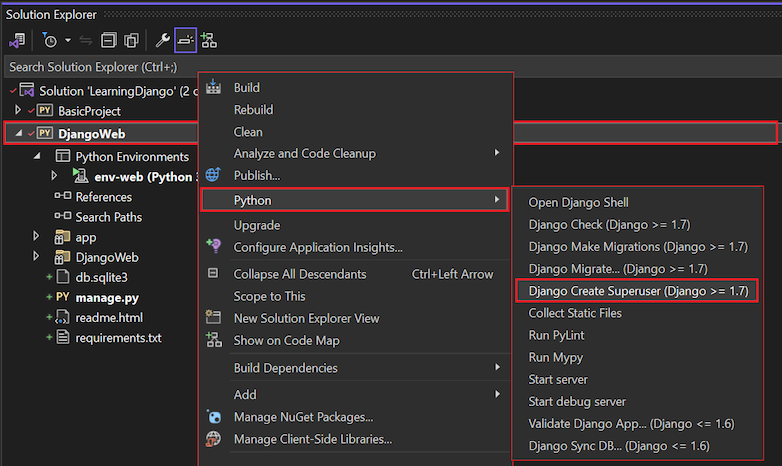Choose Start debug server from Python submenu
This screenshot has width=782, height=466.
pos(575,401)
